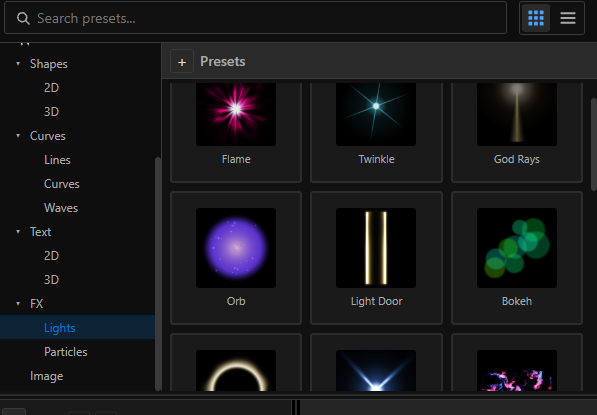Click the Orb preset label
This screenshot has width=597, height=415.
236,301
